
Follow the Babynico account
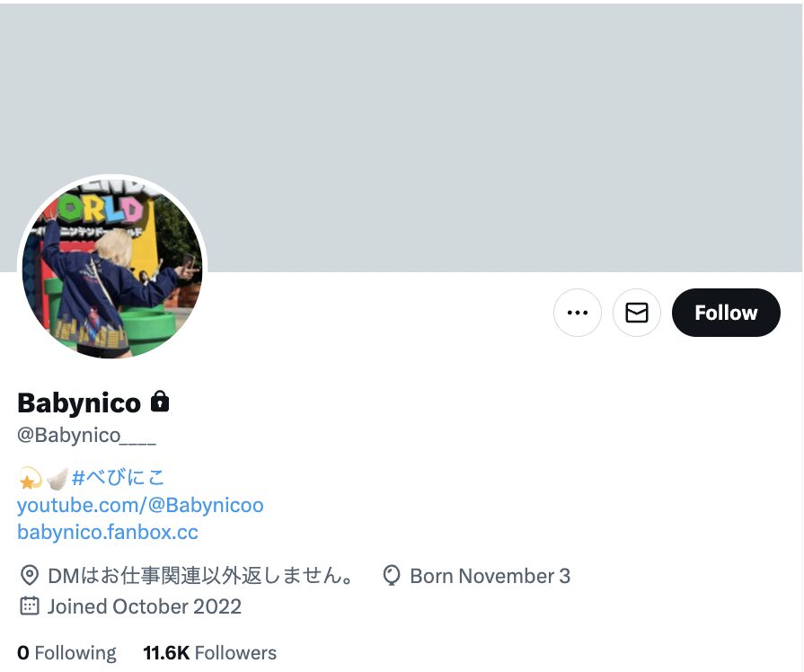[726, 313]
